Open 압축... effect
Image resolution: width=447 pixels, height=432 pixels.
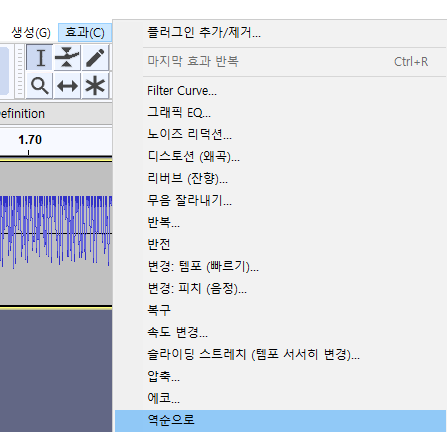(280, 376)
